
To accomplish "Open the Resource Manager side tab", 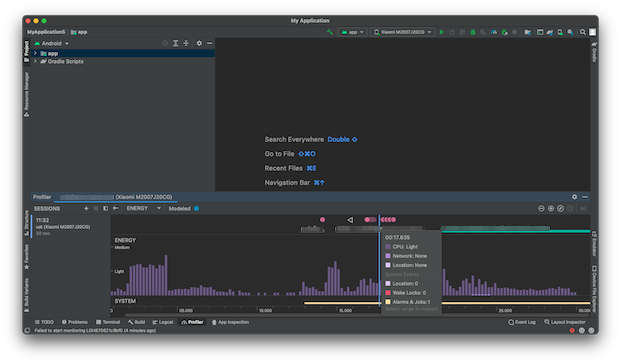I will [x=27, y=94].
